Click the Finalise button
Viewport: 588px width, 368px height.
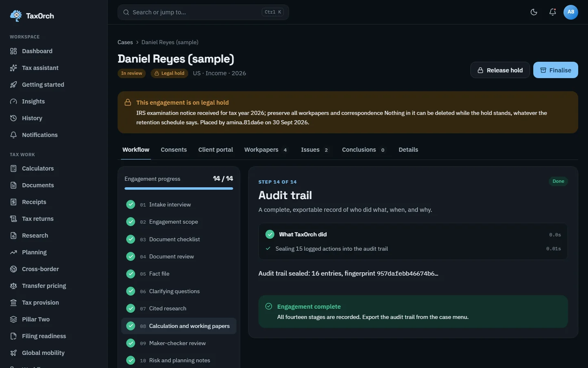click(x=556, y=70)
